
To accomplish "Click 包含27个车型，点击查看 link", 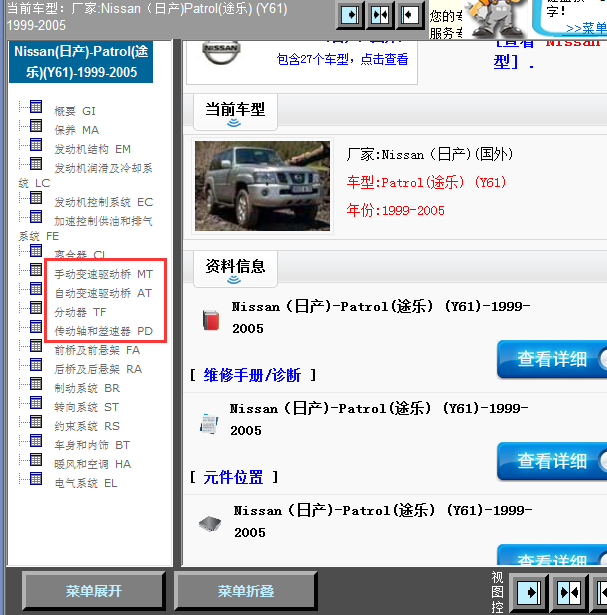I will coord(343,60).
